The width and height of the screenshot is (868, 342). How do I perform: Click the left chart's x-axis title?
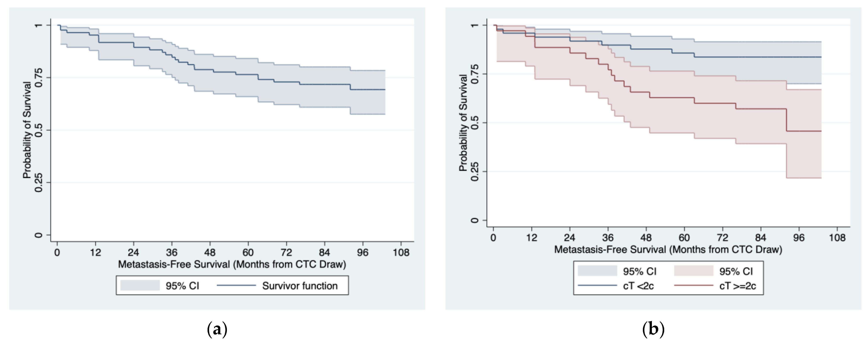[x=232, y=264]
